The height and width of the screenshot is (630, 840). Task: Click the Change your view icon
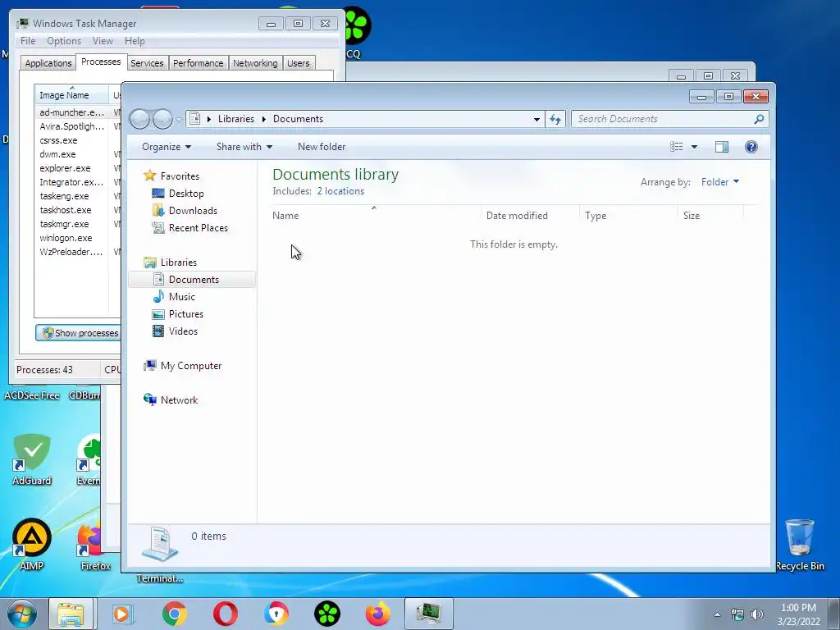[x=677, y=147]
